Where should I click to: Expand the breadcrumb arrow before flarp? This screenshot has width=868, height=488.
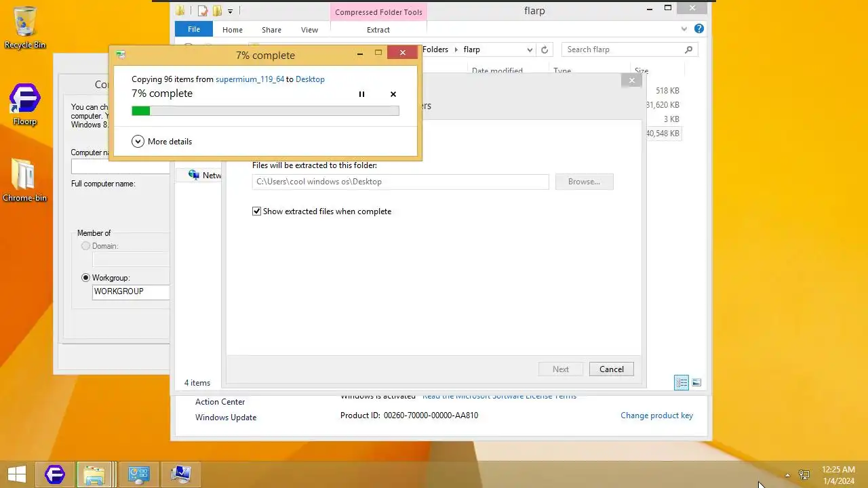click(456, 49)
